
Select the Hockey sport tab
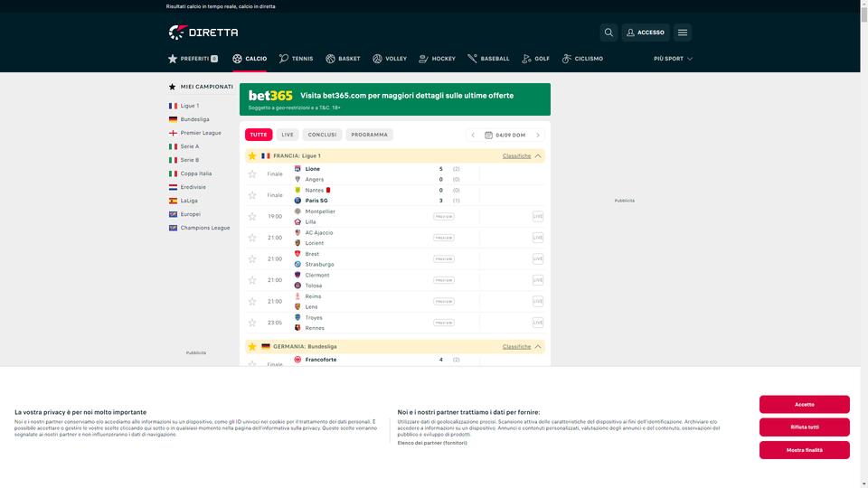pos(437,59)
